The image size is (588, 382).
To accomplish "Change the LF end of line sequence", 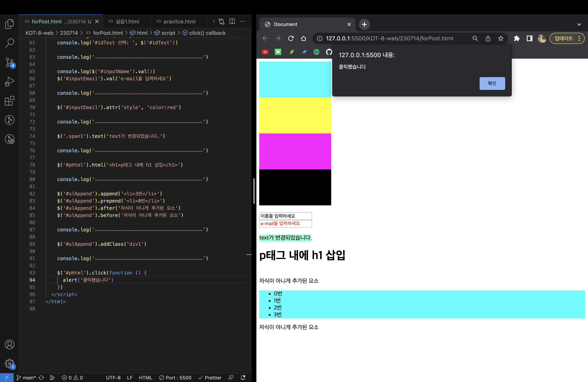I will point(130,378).
